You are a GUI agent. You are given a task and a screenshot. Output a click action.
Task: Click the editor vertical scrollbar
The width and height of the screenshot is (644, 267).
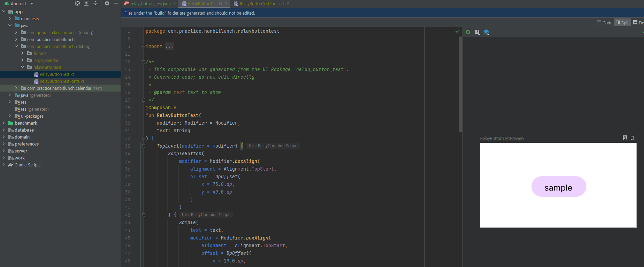click(x=460, y=85)
